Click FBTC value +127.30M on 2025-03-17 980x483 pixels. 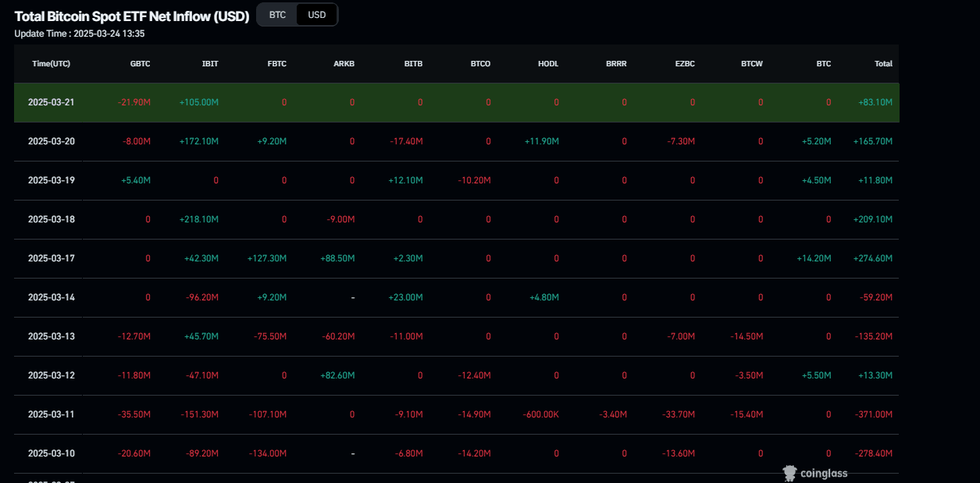267,258
